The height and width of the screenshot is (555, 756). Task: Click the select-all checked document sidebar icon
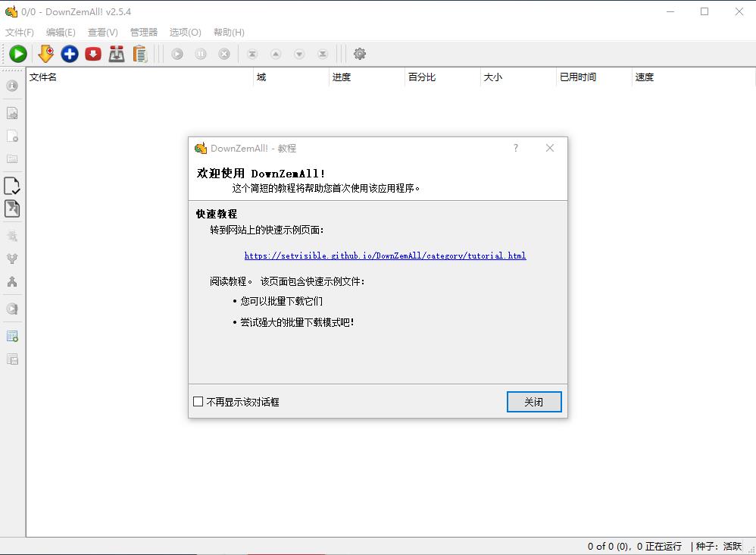pos(12,186)
